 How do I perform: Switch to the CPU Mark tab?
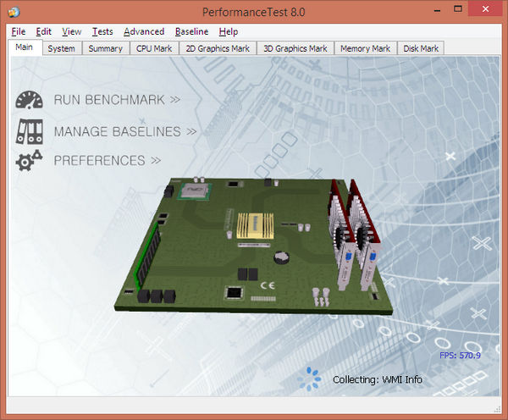(153, 48)
